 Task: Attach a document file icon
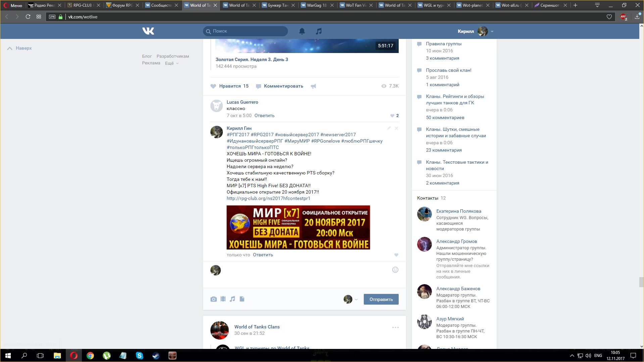tap(242, 299)
